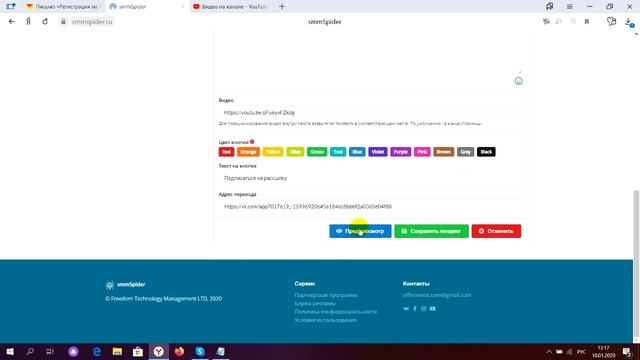640x360 pixels.
Task: Click the page vertical scrollbar thumb
Action: point(636,264)
